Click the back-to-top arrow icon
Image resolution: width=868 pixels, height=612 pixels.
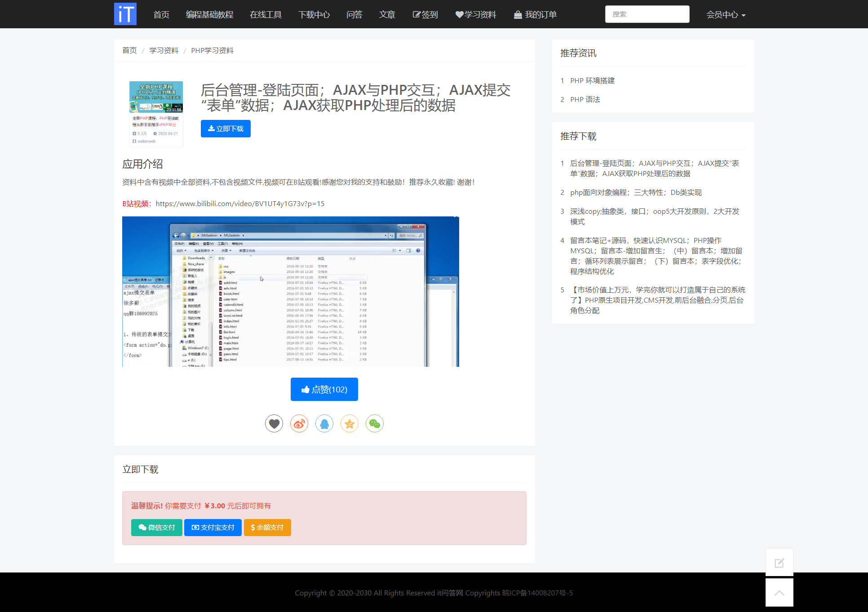[x=779, y=593]
